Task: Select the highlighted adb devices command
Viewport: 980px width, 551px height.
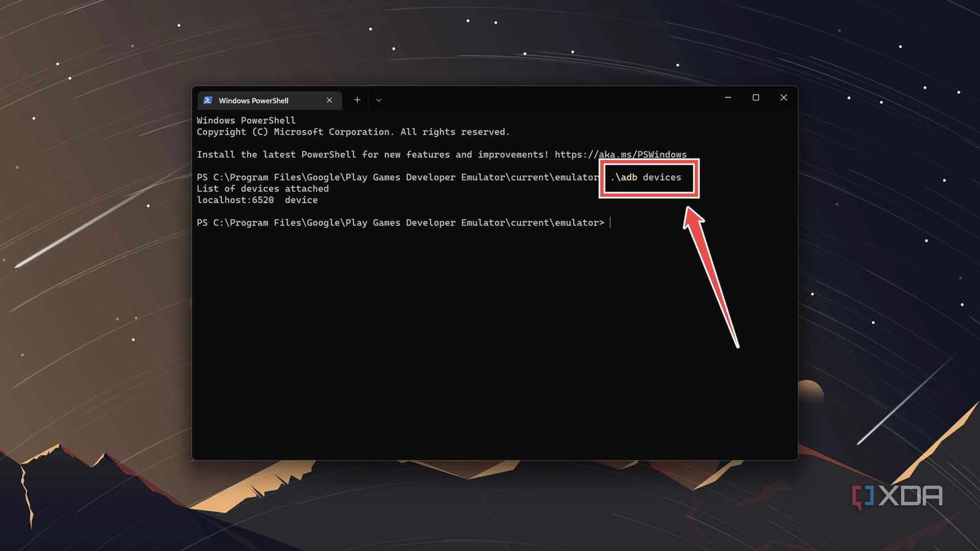Action: click(647, 177)
